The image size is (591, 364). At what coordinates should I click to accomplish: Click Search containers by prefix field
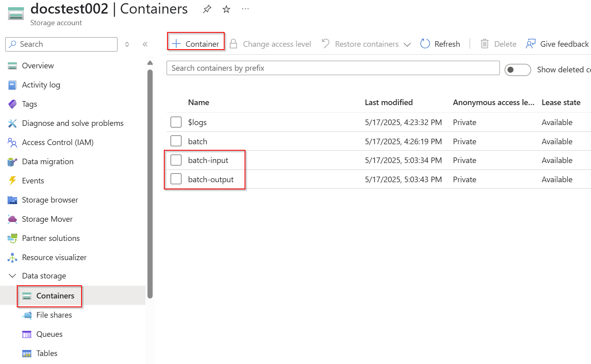click(333, 68)
